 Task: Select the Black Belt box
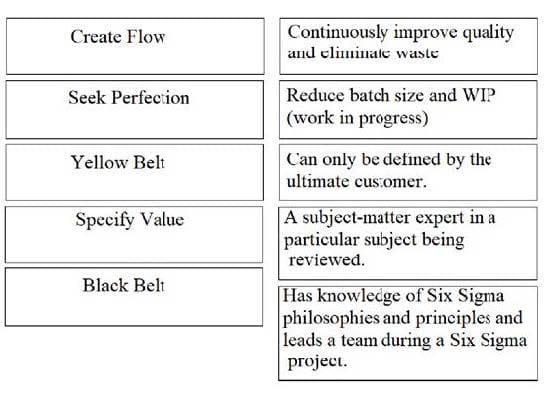click(134, 297)
